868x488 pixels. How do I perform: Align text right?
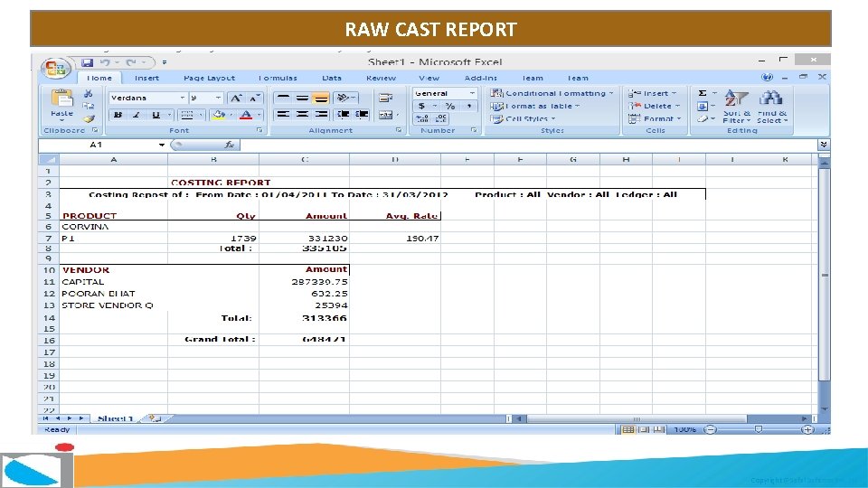[320, 115]
